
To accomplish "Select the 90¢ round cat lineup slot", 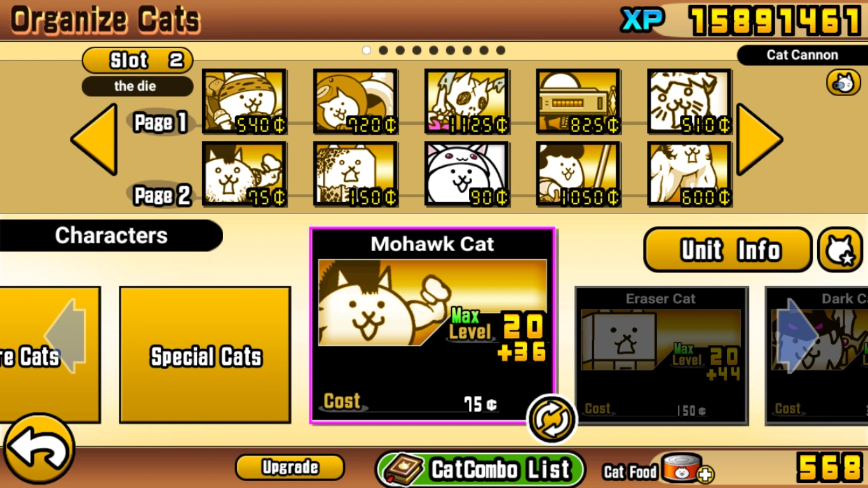I will (467, 174).
